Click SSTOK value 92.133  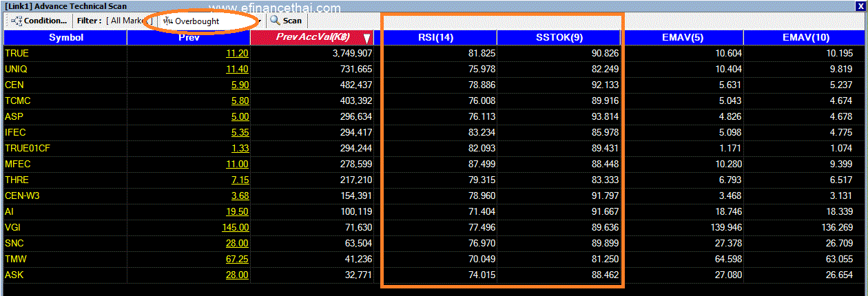[x=605, y=85]
